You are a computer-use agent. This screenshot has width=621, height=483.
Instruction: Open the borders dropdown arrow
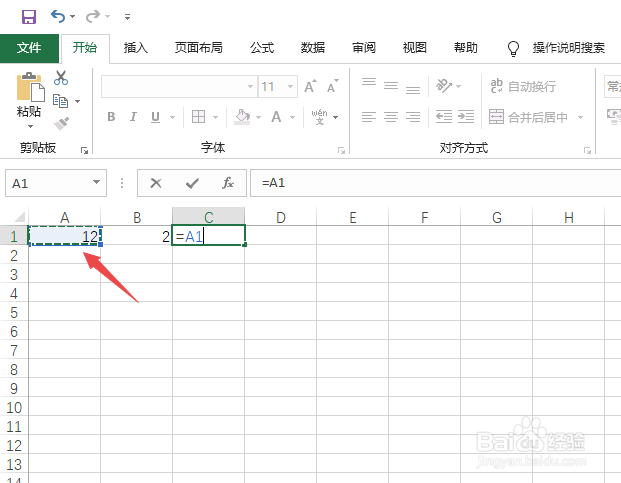click(x=216, y=117)
